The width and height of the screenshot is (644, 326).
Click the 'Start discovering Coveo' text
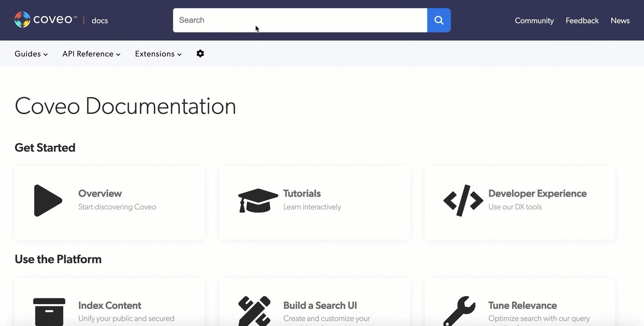pyautogui.click(x=117, y=207)
